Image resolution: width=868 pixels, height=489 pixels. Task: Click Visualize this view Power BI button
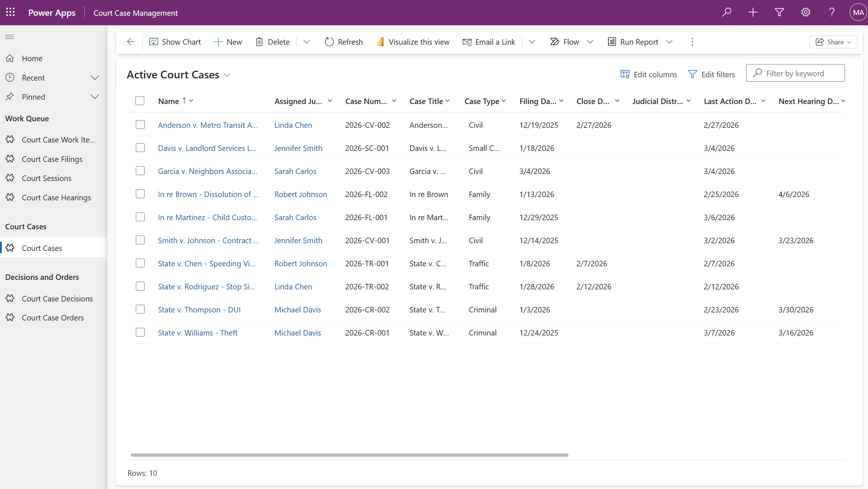(413, 42)
